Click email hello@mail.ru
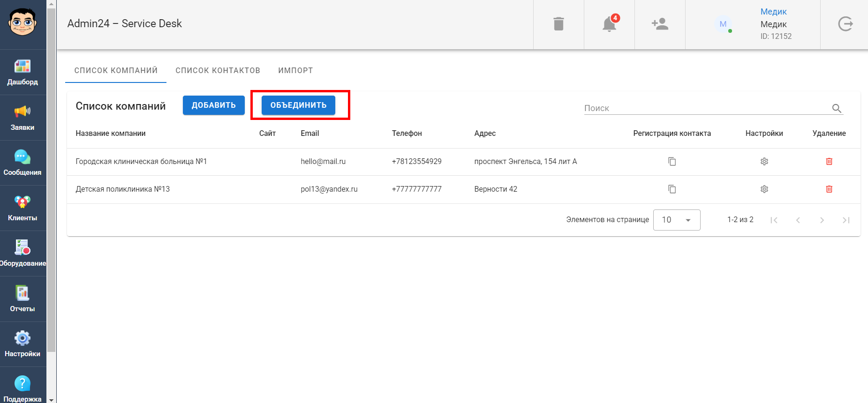This screenshot has width=868, height=403. coord(323,161)
